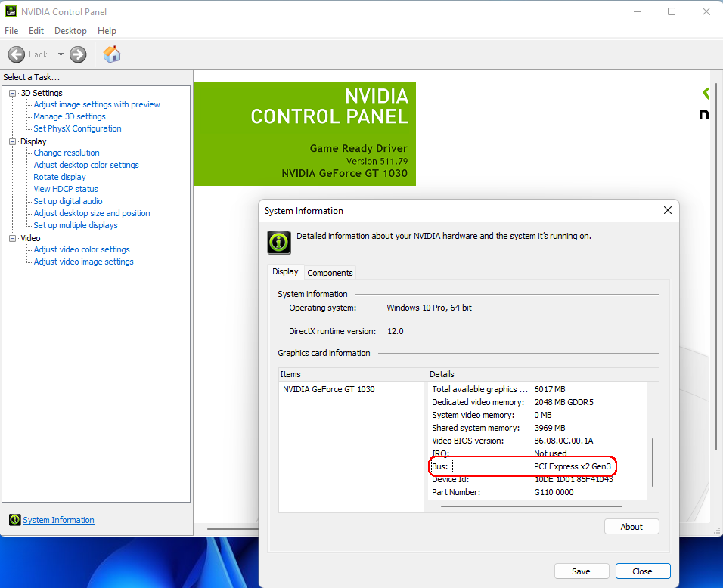This screenshot has width=723, height=588.
Task: Open View HDCP status
Action: [66, 189]
